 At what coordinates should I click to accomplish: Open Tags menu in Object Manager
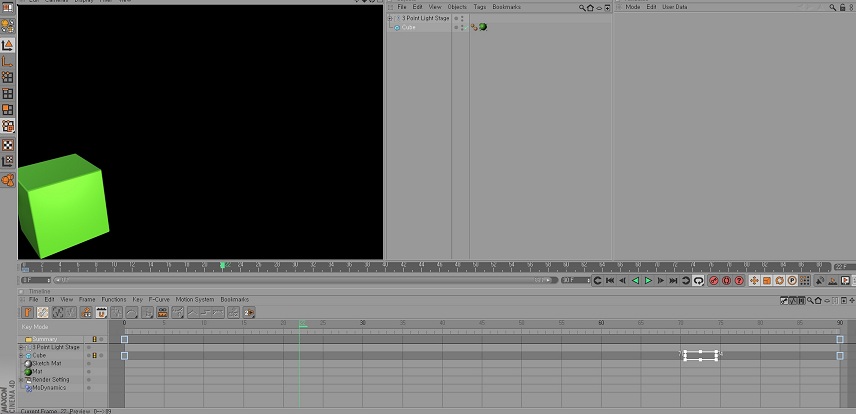pyautogui.click(x=480, y=7)
